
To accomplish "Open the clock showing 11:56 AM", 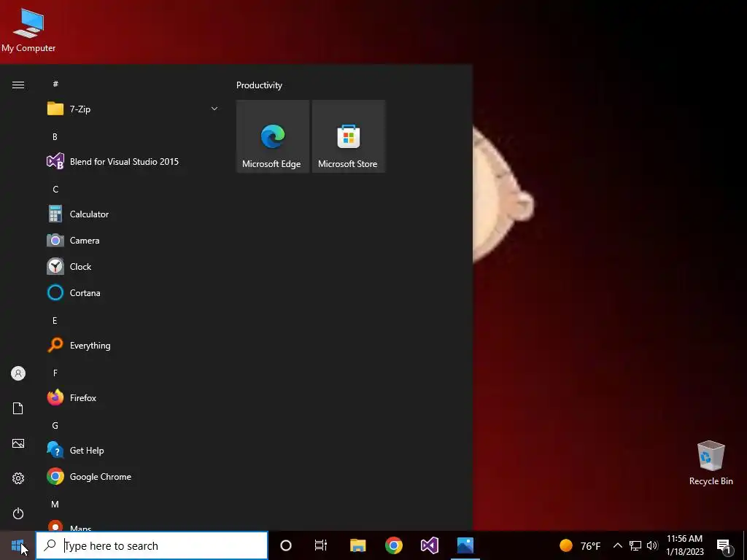I will 684,545.
